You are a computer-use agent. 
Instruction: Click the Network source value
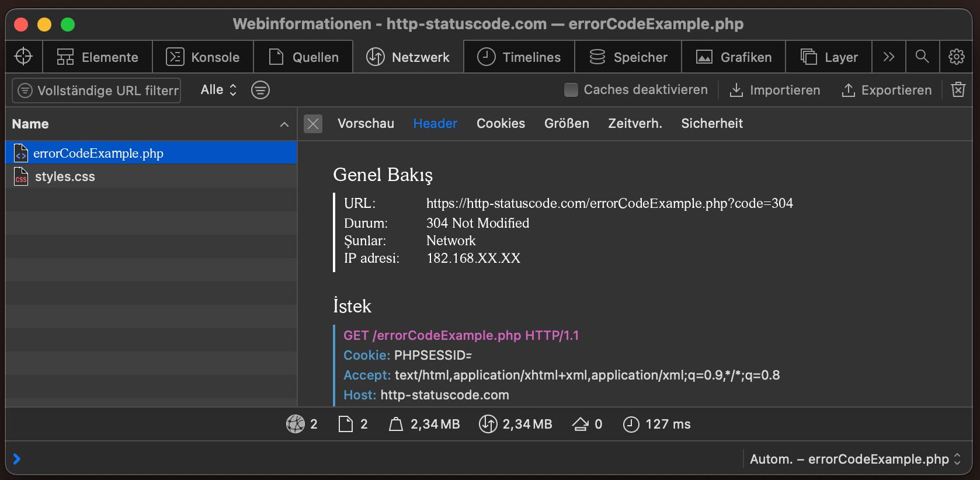(x=451, y=241)
